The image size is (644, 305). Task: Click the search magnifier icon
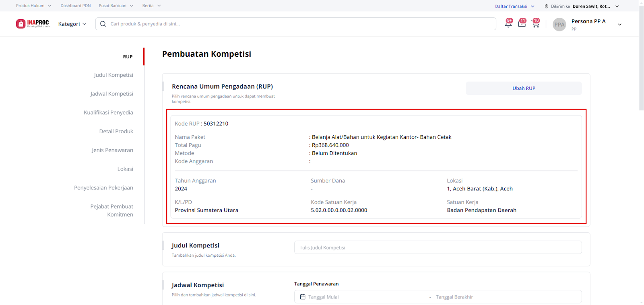point(103,24)
